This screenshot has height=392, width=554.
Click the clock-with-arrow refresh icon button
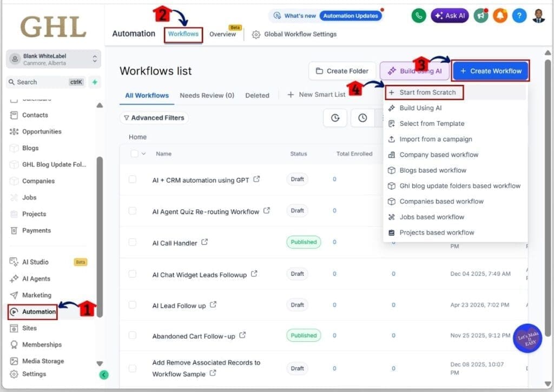335,118
